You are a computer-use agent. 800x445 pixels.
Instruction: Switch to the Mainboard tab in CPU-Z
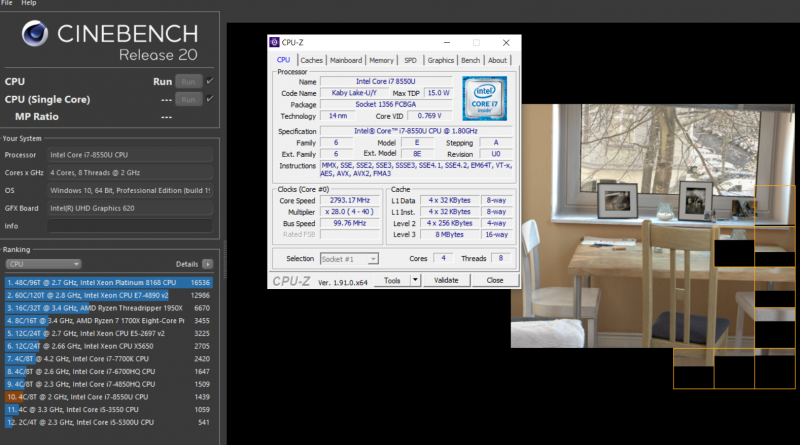[345, 60]
